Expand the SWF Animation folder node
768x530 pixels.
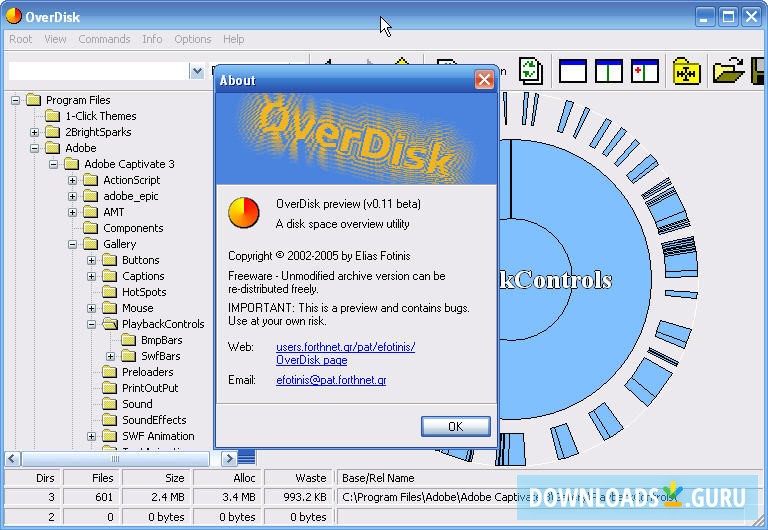(x=92, y=436)
